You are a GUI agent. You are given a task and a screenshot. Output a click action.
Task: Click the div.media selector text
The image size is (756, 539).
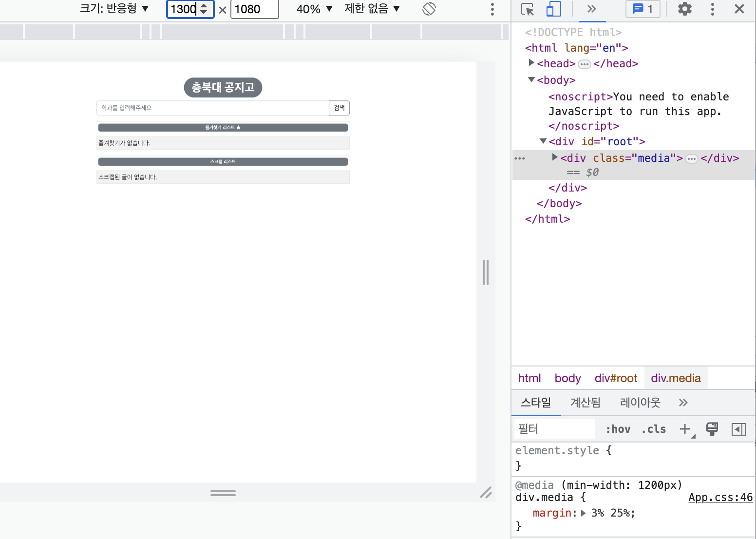pos(544,498)
